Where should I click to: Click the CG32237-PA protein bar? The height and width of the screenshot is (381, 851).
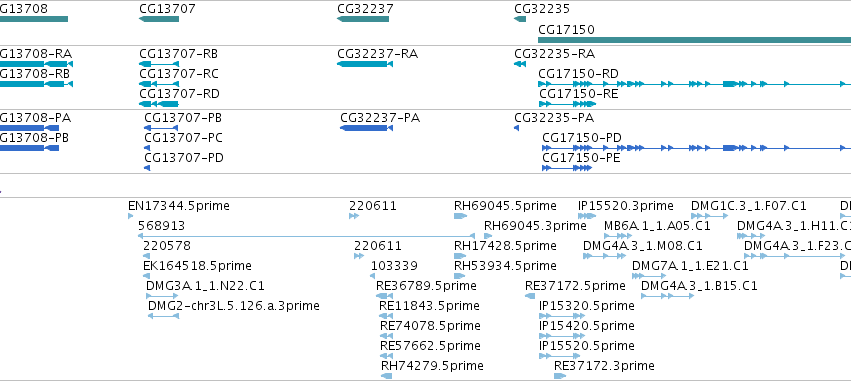[x=366, y=128]
